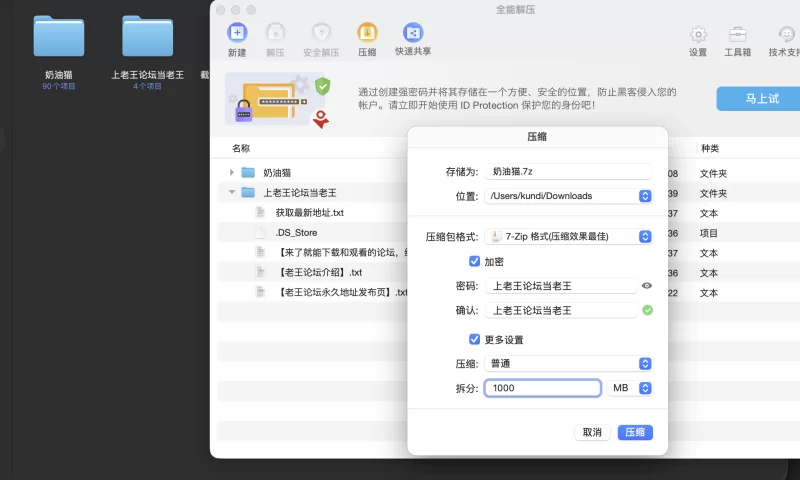Expand the 奶油猫 folder tree row
Screen dimensions: 800x480
point(232,173)
